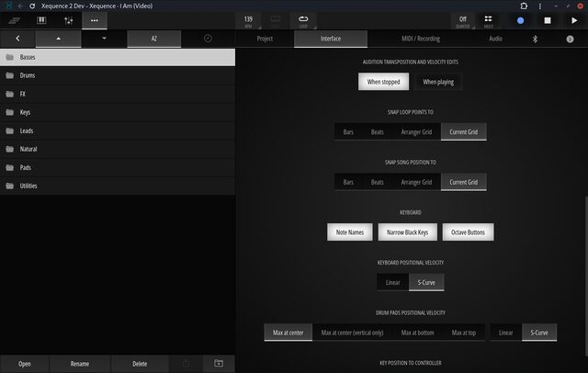Open the keyboard view icon
Viewport: 588px width, 373px height.
coord(41,20)
